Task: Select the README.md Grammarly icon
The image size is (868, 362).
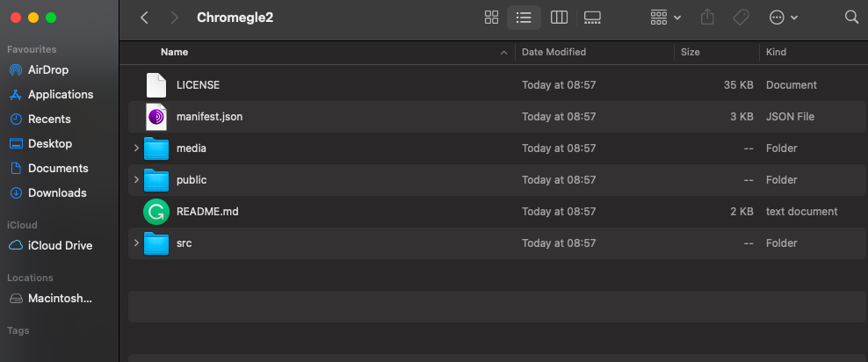Action: coord(156,212)
